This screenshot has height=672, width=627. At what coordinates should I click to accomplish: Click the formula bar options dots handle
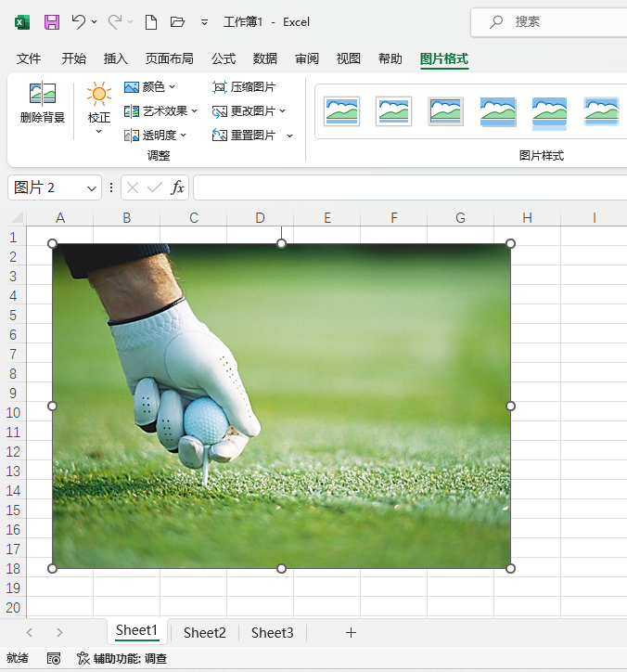[111, 187]
